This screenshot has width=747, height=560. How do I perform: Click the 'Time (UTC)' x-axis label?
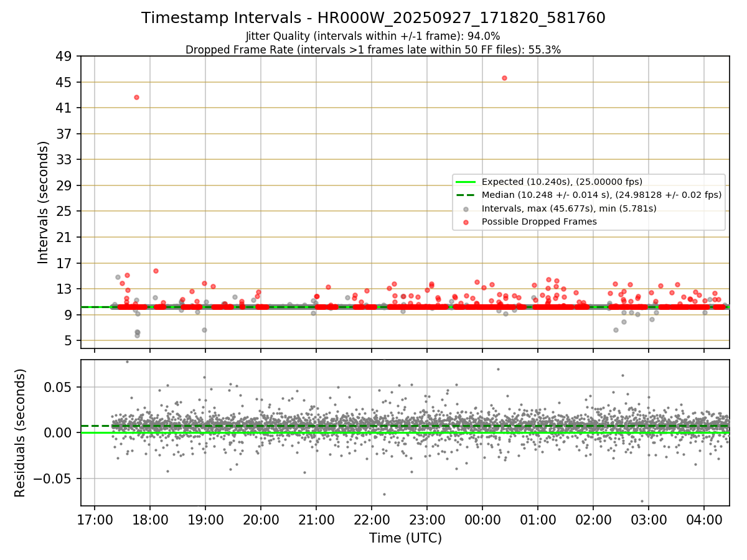click(x=405, y=538)
